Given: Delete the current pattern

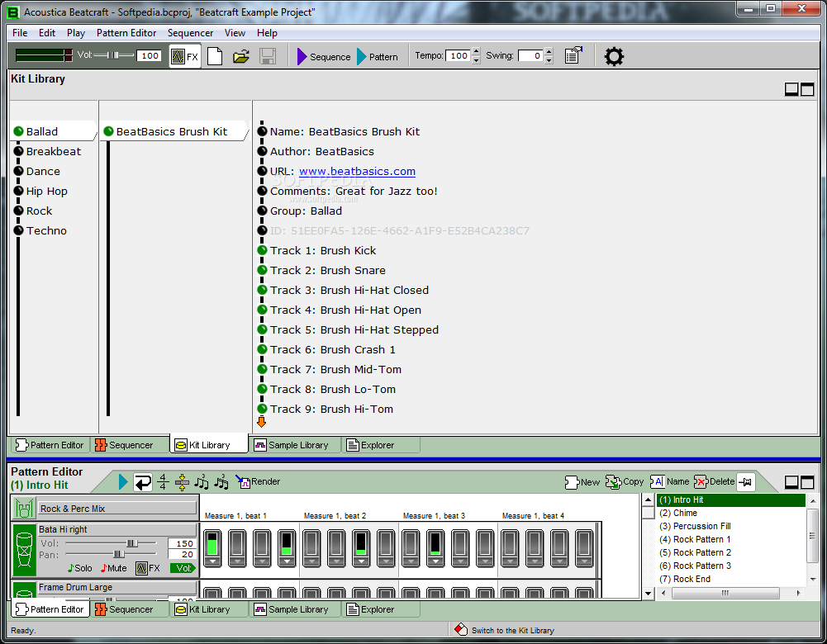Looking at the screenshot, I should tap(714, 481).
